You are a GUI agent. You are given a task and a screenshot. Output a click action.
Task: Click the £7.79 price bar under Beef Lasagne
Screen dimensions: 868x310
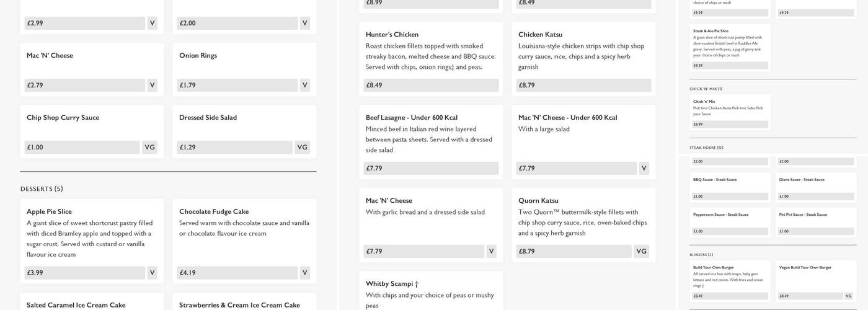[431, 169]
